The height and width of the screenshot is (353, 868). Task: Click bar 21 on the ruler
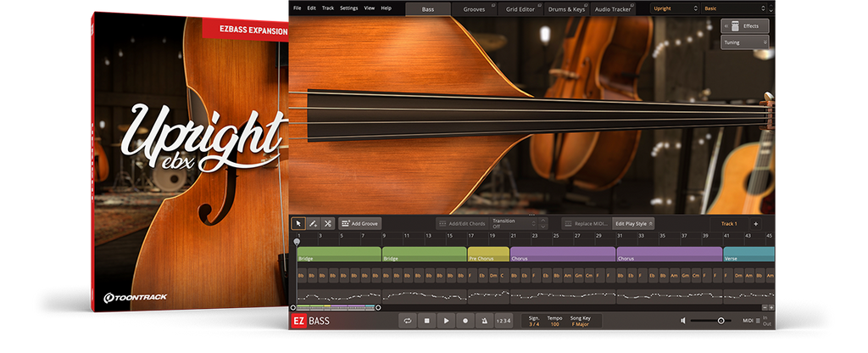pos(512,236)
